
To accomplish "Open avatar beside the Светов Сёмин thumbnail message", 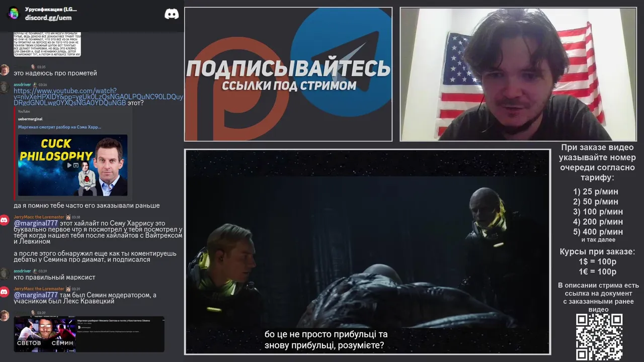I will coord(5,316).
